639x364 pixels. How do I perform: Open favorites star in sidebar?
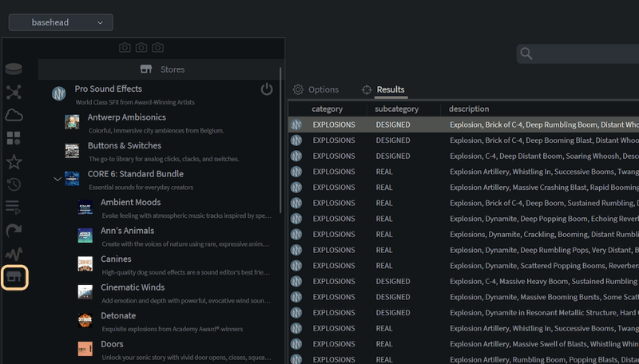tap(14, 162)
